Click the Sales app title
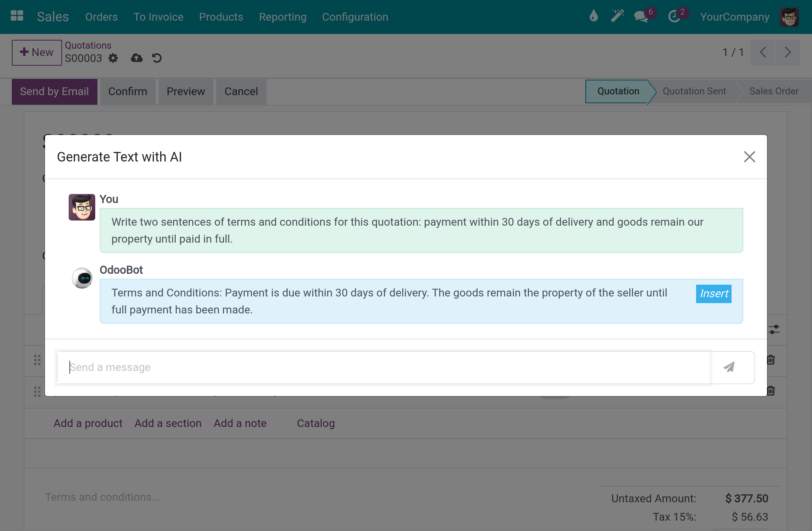The image size is (812, 531). pyautogui.click(x=53, y=17)
